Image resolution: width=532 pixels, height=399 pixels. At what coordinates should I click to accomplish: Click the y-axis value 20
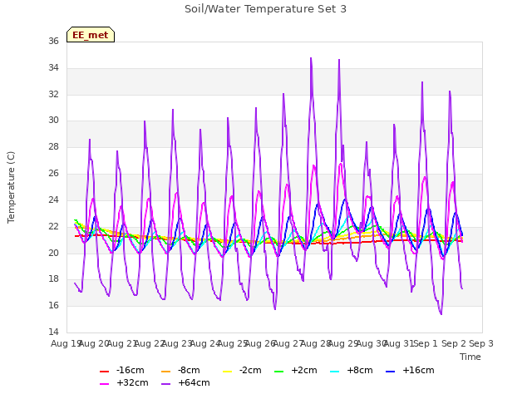53,253
